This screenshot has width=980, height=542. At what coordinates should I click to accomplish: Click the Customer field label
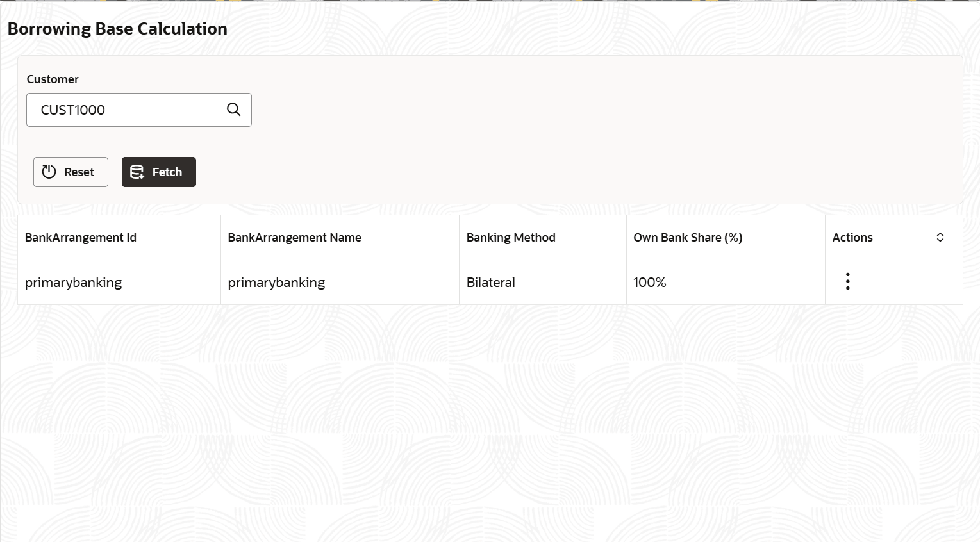pos(53,79)
